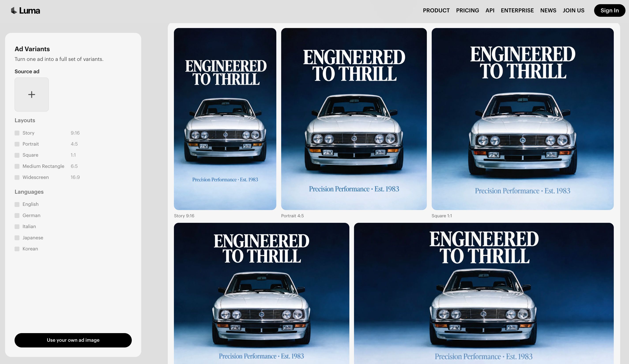Image resolution: width=629 pixels, height=364 pixels.
Task: Enable the German language option
Action: click(17, 216)
